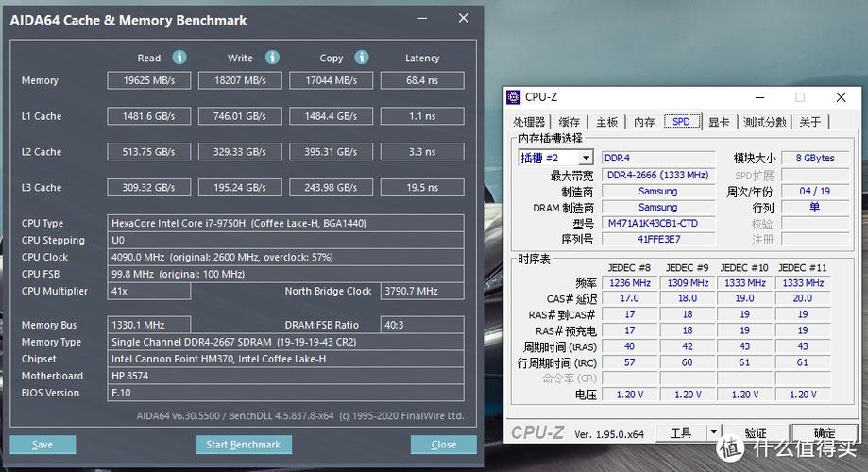
Task: Minimize the AIDA64 benchmark window
Action: tap(422, 19)
